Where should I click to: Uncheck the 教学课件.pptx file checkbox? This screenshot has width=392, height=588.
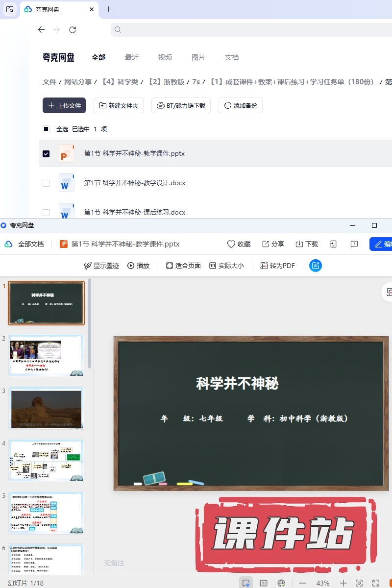pos(46,154)
